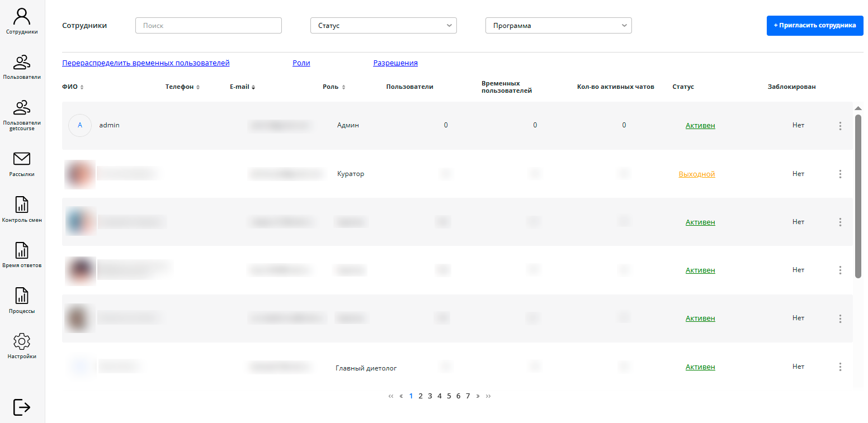Click the admin avatar circle
Image resolution: width=868 pixels, height=423 pixels.
[x=80, y=125]
